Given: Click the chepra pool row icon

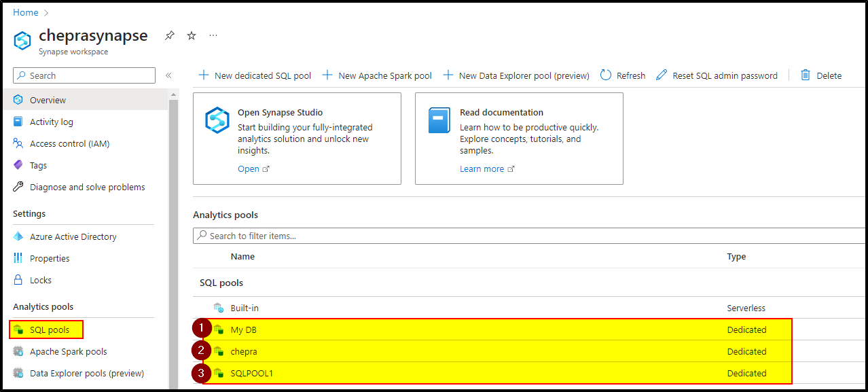Looking at the screenshot, I should (219, 351).
